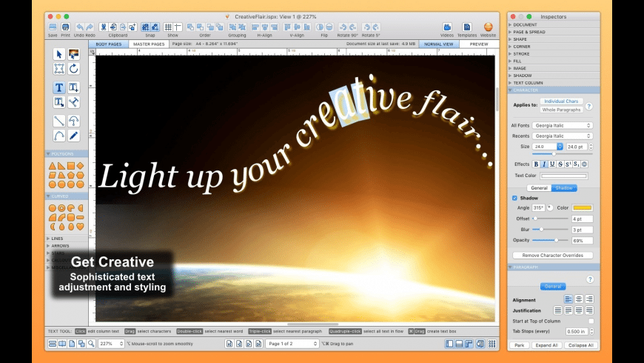The height and width of the screenshot is (363, 644).
Task: Click the Print toolbar icon
Action: click(x=65, y=27)
